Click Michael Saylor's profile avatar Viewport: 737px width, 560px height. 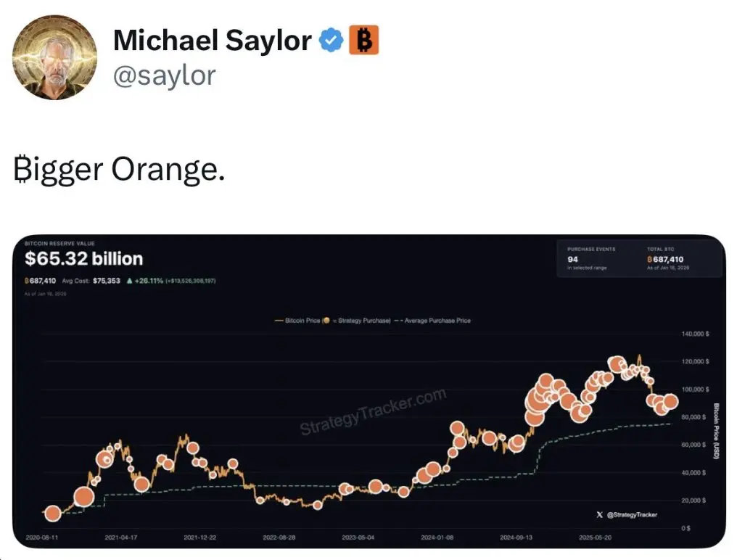[x=54, y=57]
